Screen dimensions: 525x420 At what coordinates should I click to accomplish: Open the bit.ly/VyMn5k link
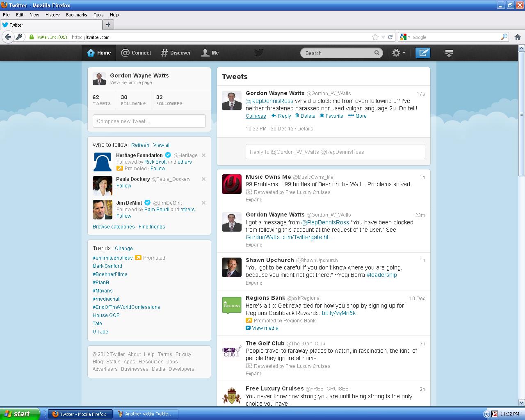pos(339,313)
